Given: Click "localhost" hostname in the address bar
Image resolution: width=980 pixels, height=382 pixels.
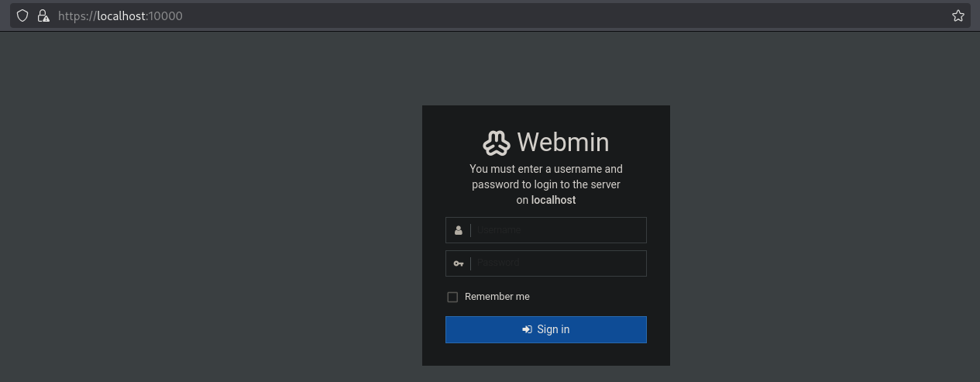Looking at the screenshot, I should (x=121, y=15).
